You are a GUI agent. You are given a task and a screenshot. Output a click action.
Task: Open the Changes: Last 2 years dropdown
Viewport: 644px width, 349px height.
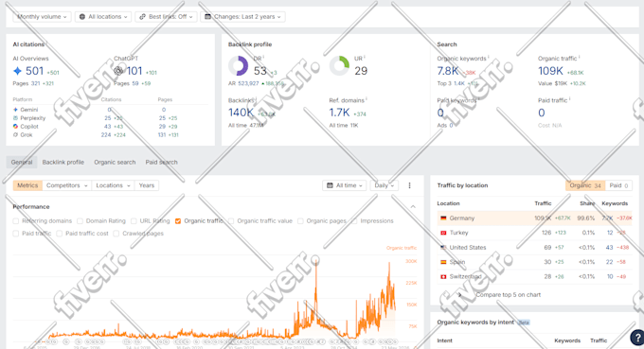point(242,17)
